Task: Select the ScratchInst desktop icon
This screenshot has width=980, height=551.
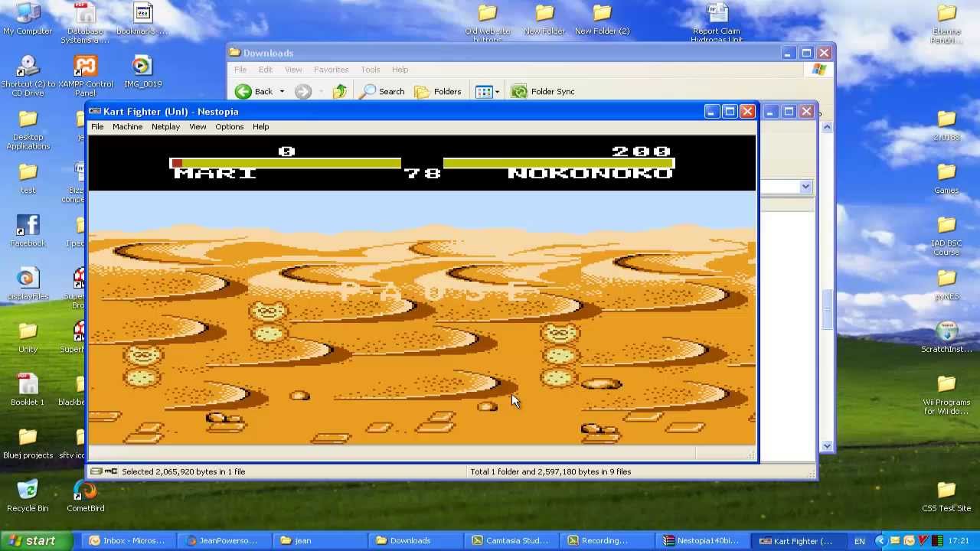Action: (946, 337)
